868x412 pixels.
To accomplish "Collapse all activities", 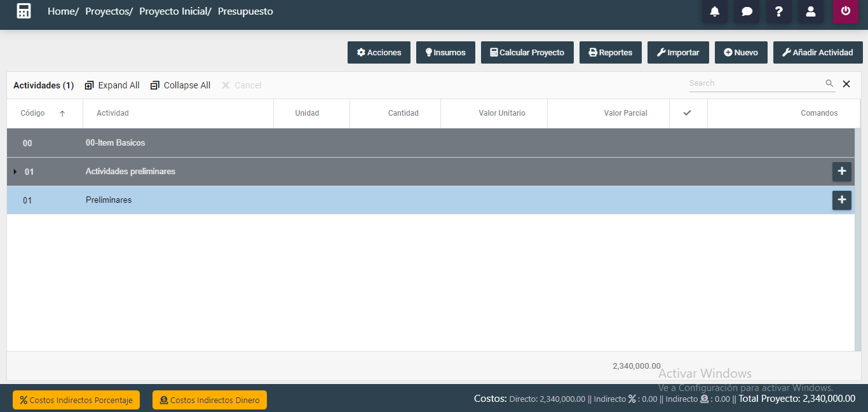I will (x=180, y=85).
